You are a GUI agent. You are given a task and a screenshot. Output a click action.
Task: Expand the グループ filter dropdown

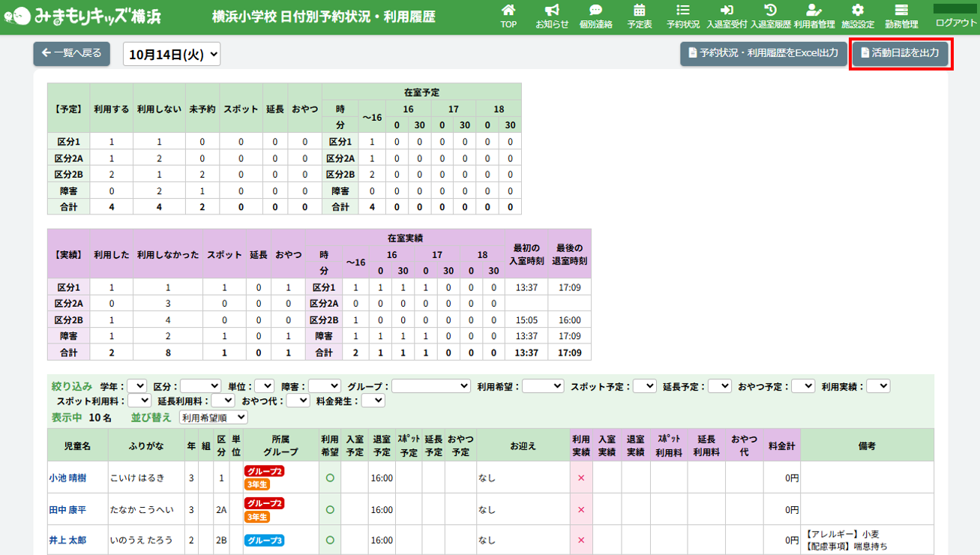point(430,385)
